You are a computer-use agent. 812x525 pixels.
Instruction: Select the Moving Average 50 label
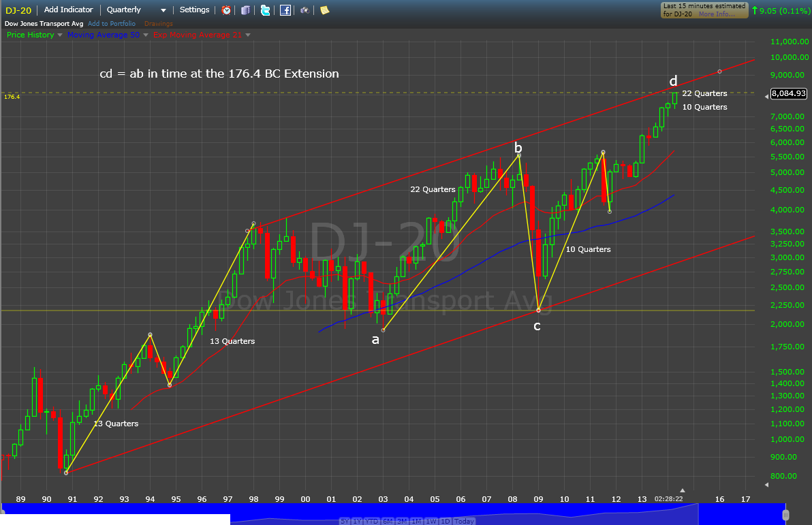(104, 35)
